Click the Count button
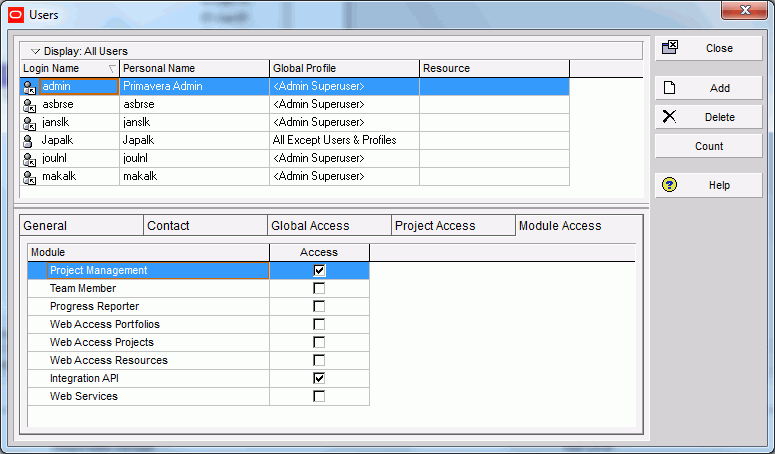 coord(709,146)
